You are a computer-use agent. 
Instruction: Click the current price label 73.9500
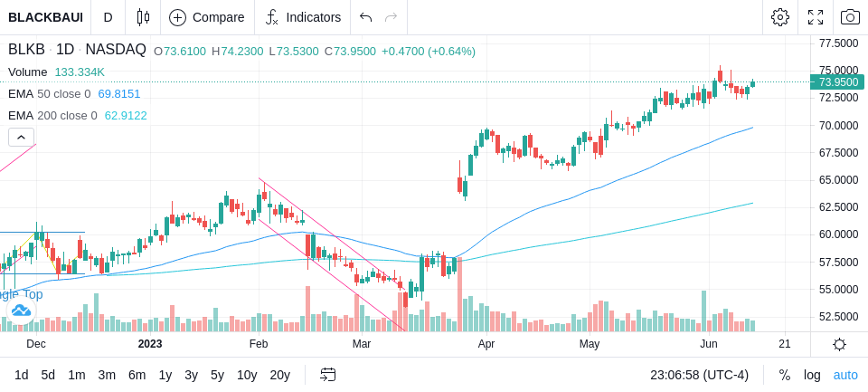[838, 82]
